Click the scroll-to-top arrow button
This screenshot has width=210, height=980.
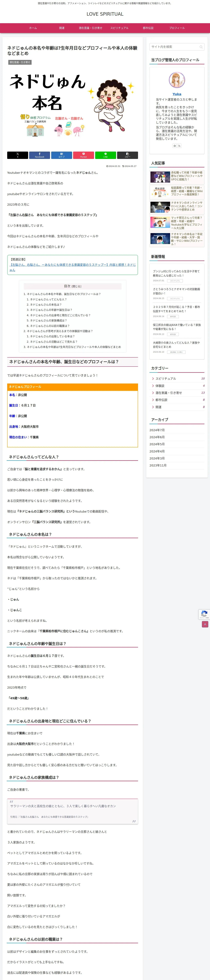coord(205,624)
